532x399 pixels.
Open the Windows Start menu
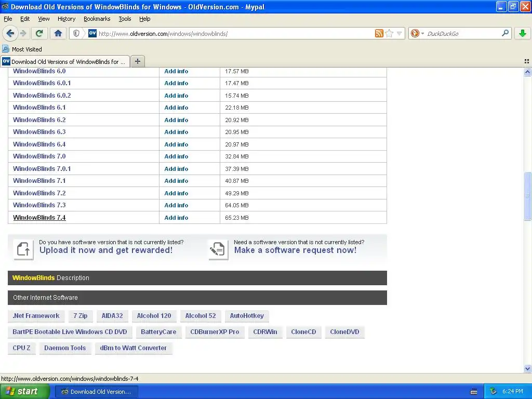coord(24,391)
